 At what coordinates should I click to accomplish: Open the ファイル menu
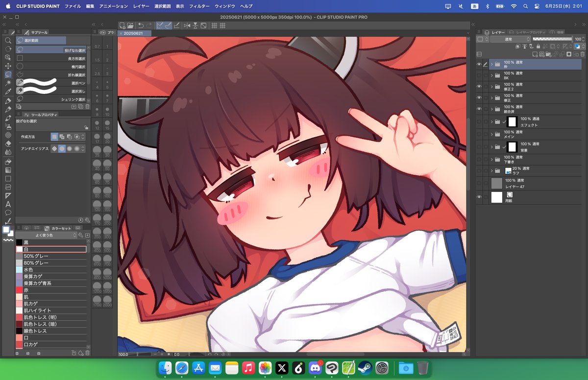click(x=73, y=6)
